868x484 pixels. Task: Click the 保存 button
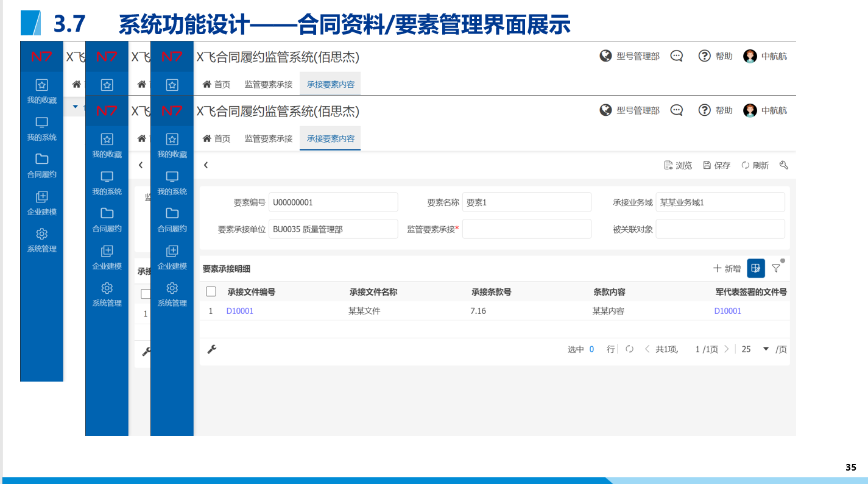717,165
